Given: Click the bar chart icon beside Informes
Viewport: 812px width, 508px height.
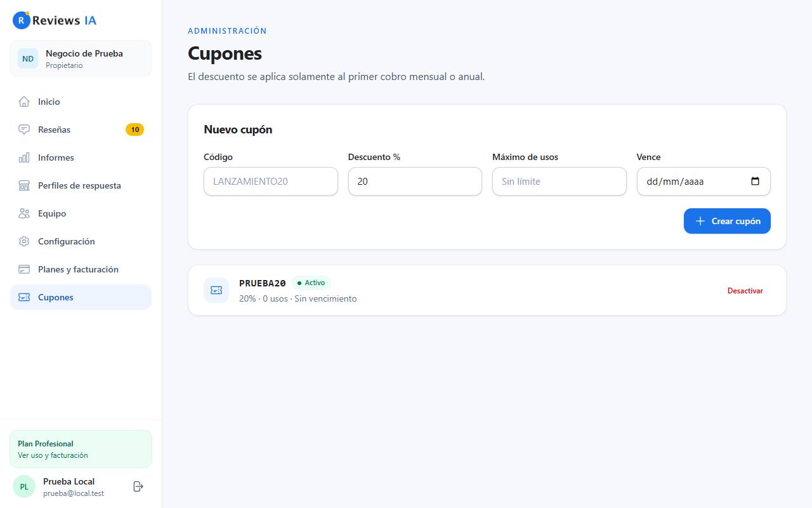Looking at the screenshot, I should pyautogui.click(x=24, y=157).
